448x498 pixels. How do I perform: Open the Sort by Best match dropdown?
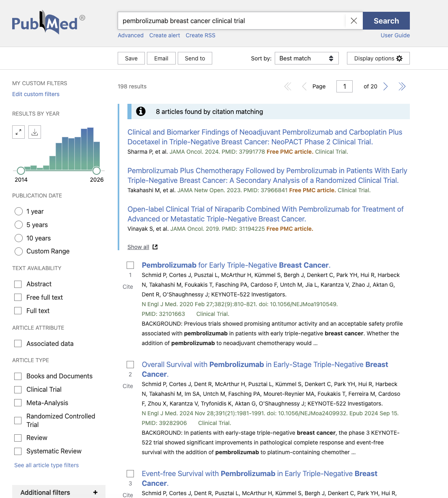click(306, 58)
